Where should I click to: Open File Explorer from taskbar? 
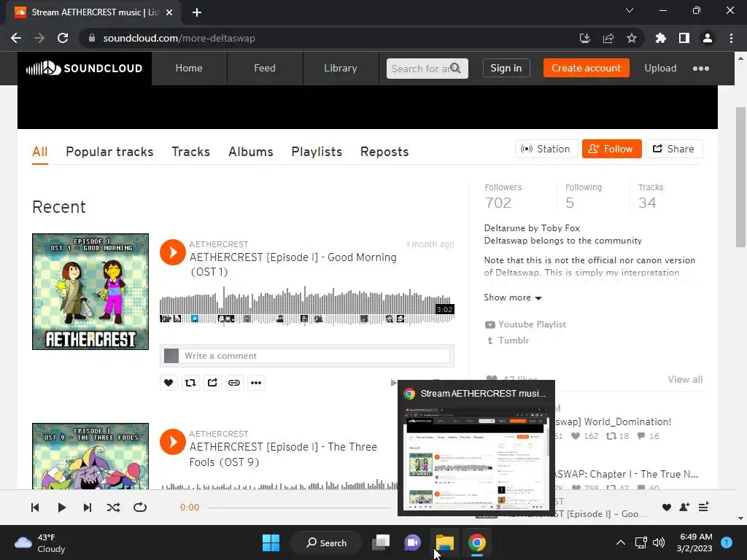[444, 542]
